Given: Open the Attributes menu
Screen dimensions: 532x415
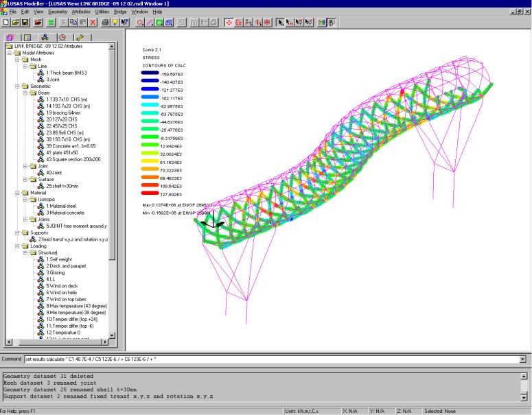Looking at the screenshot, I should 80,12.
